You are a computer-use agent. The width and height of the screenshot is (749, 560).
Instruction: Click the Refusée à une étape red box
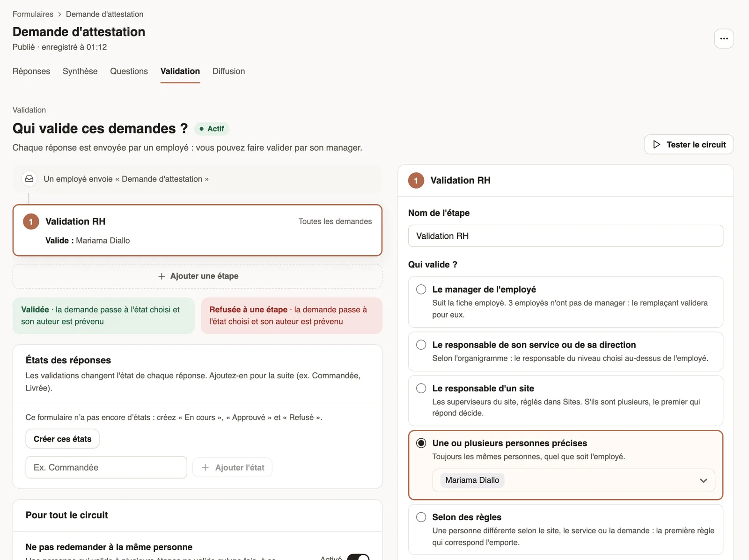click(292, 316)
